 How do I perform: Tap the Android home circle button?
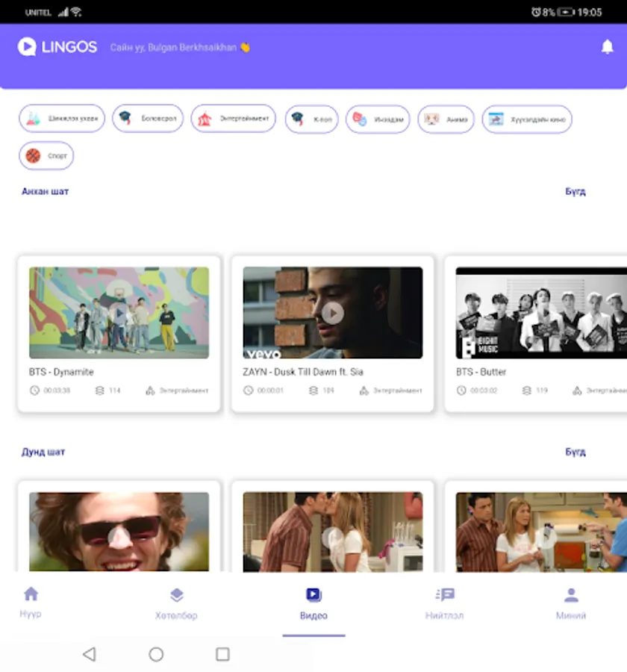coord(156,654)
